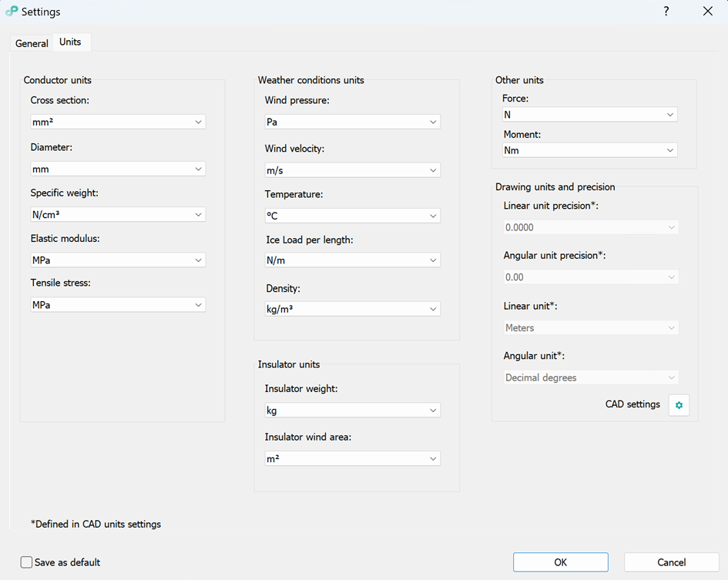Open the Moment unit dropdown
This screenshot has width=728, height=580.
(589, 150)
